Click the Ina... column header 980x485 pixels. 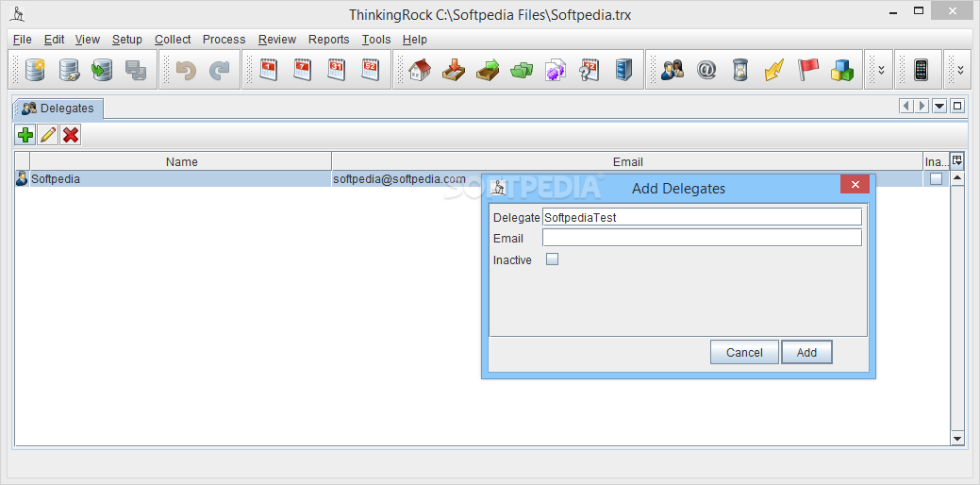tap(936, 162)
